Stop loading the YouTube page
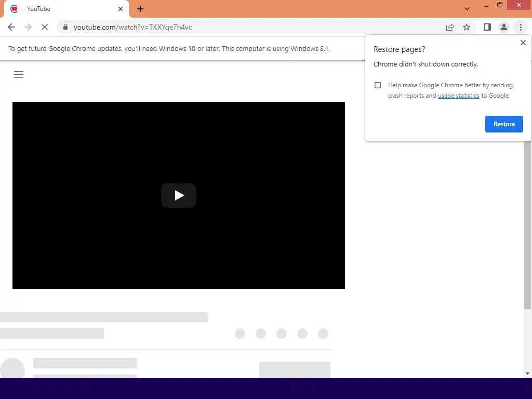532x399 pixels. 45,27
